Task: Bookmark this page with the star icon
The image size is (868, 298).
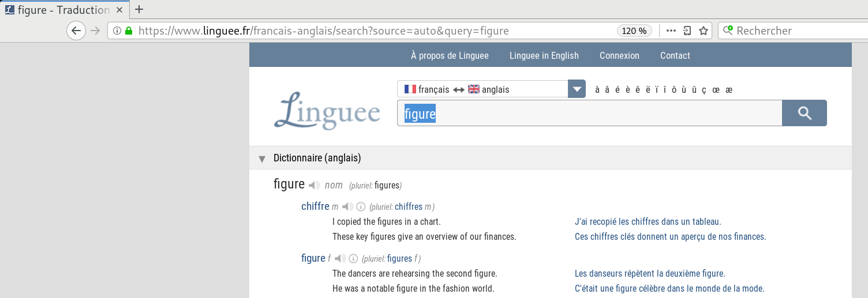Action: [703, 31]
